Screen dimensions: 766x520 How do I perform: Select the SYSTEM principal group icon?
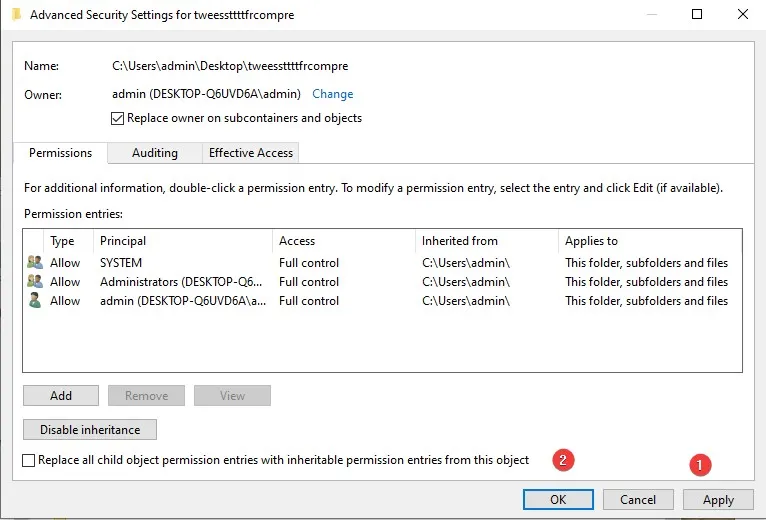coord(35,262)
